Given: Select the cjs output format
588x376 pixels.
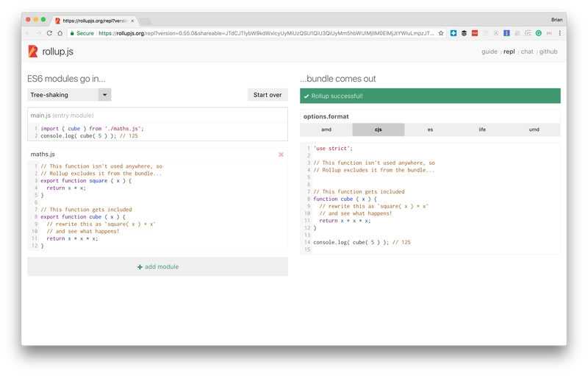Looking at the screenshot, I should click(x=379, y=130).
